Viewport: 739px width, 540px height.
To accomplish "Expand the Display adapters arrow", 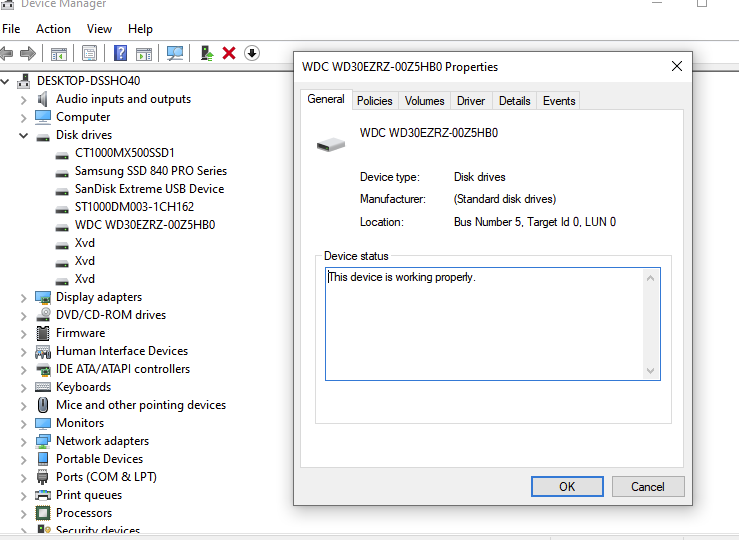I will click(x=24, y=298).
